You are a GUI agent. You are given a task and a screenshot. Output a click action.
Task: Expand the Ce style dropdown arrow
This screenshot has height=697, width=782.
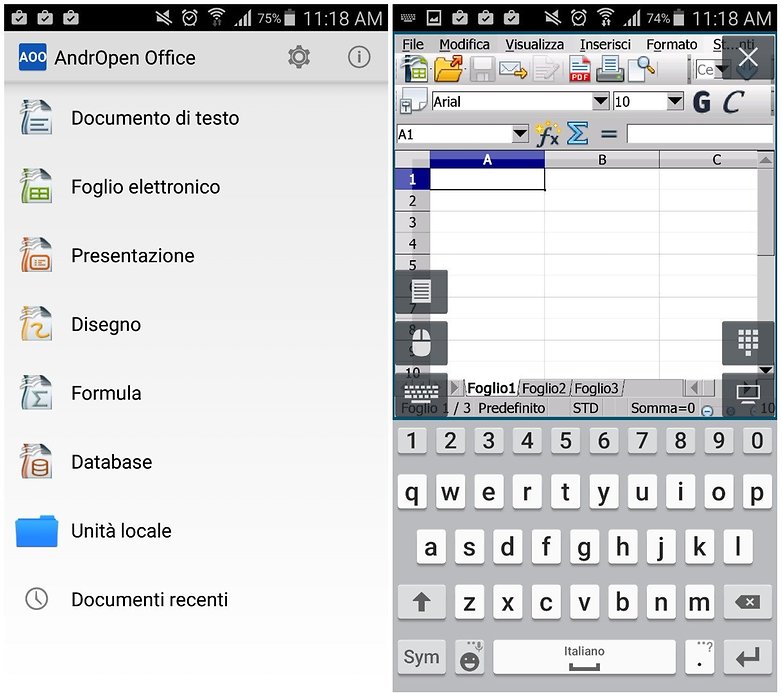coord(723,69)
